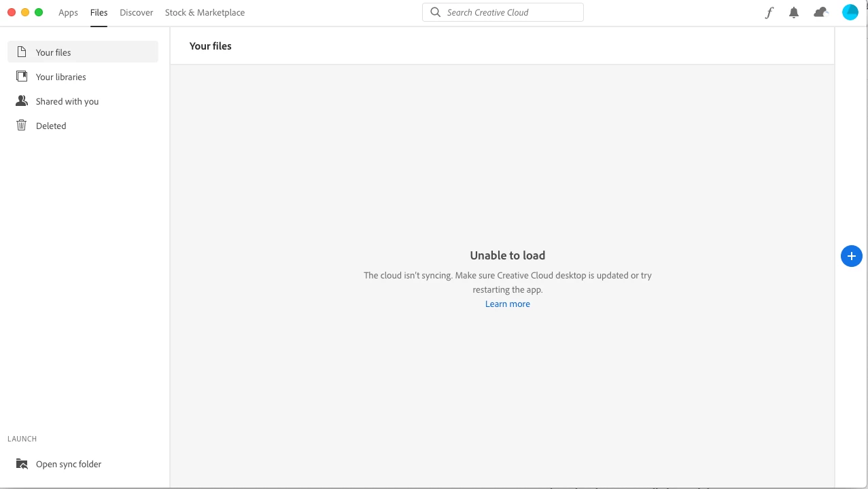Focus the Search Creative Cloud field
The height and width of the screenshot is (489, 868).
tap(503, 12)
